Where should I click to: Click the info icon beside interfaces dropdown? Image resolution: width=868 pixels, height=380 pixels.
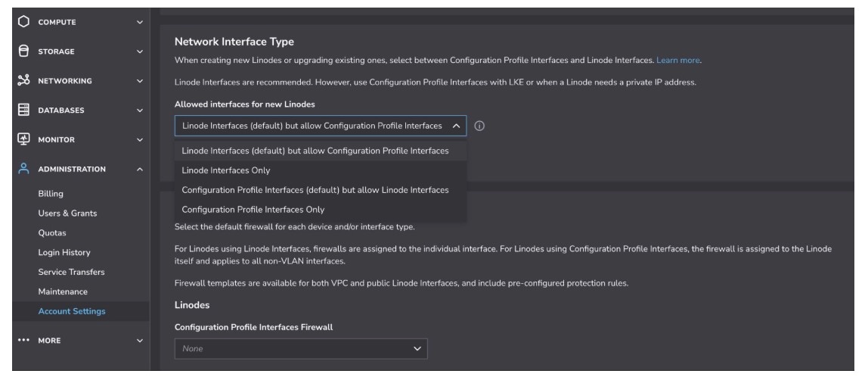479,126
